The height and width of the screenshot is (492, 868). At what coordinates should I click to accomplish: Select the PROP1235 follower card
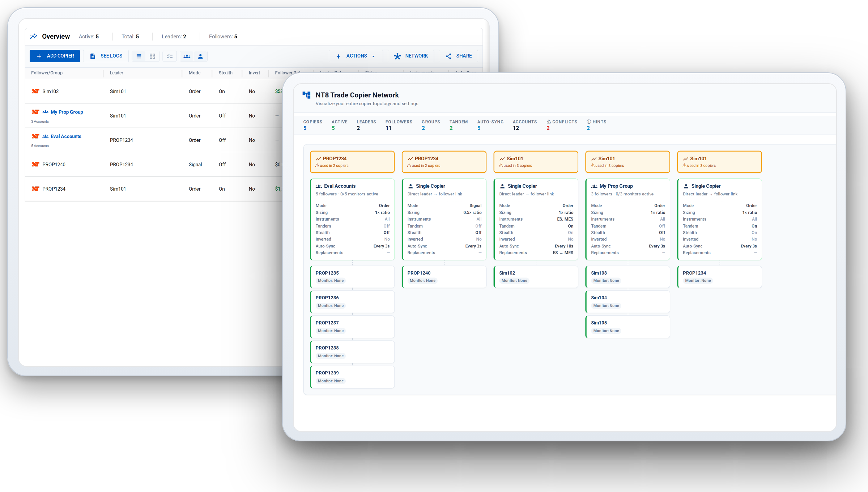tap(352, 277)
